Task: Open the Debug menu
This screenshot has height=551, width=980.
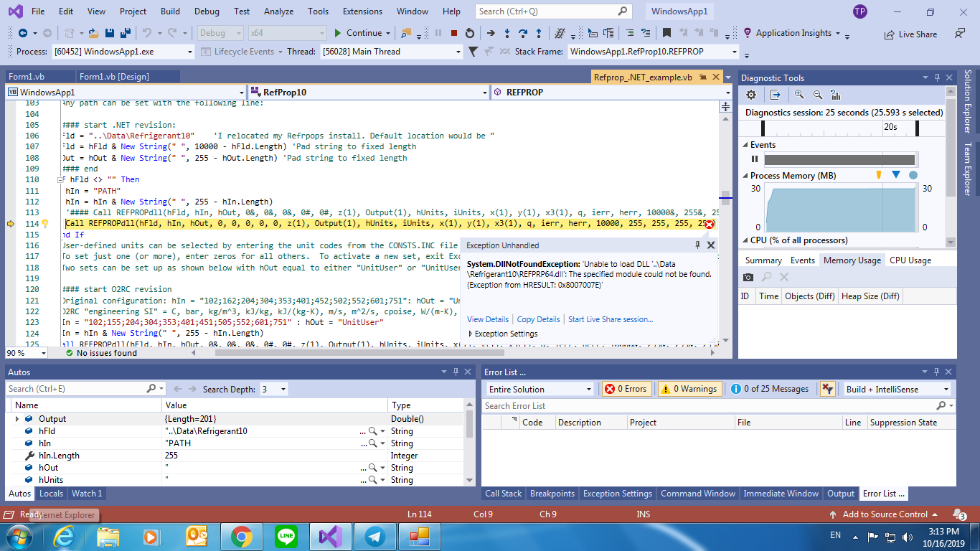Action: [x=207, y=11]
